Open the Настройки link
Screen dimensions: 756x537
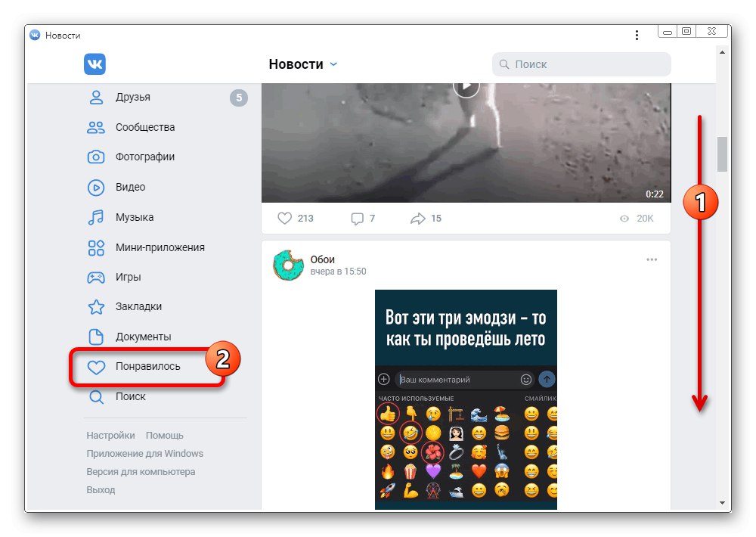point(110,435)
